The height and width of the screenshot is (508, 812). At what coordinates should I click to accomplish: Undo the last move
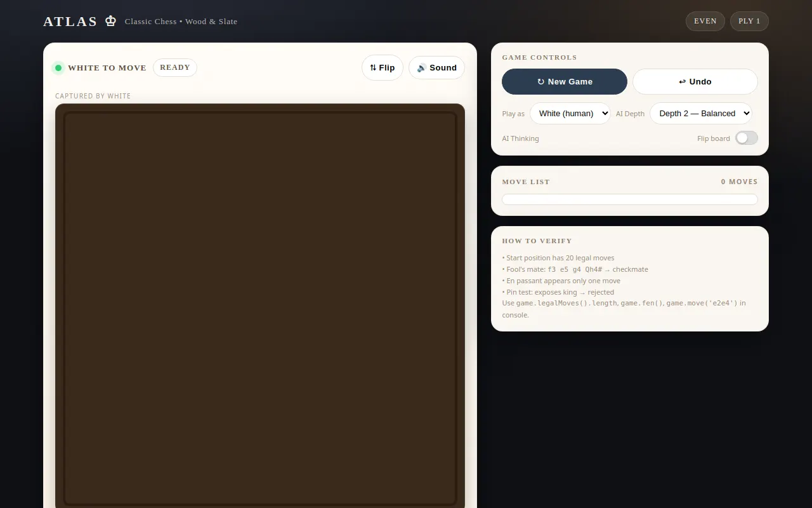[695, 82]
